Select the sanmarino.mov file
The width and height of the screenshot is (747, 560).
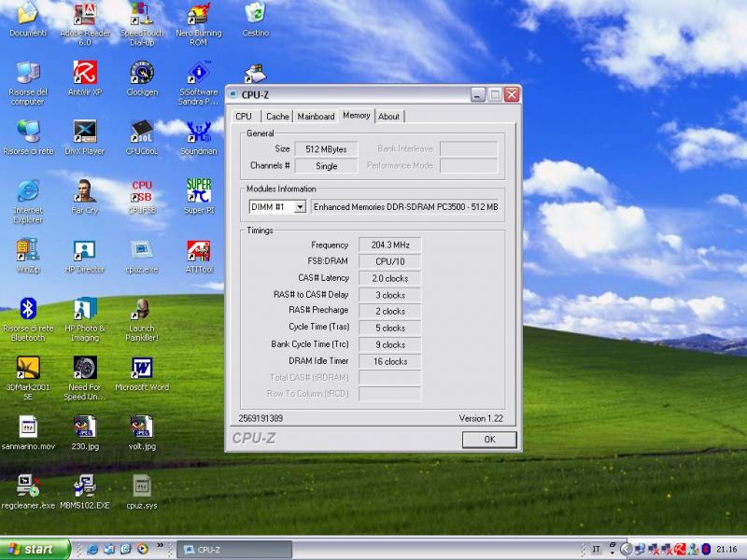28,433
